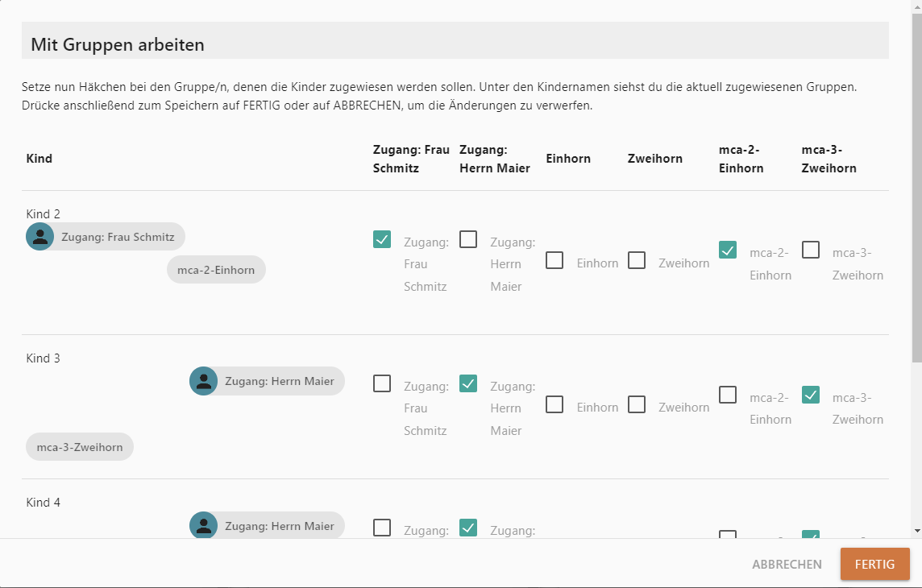
Task: Tick the Einhorn checkbox for Kind 3
Action: click(x=554, y=404)
